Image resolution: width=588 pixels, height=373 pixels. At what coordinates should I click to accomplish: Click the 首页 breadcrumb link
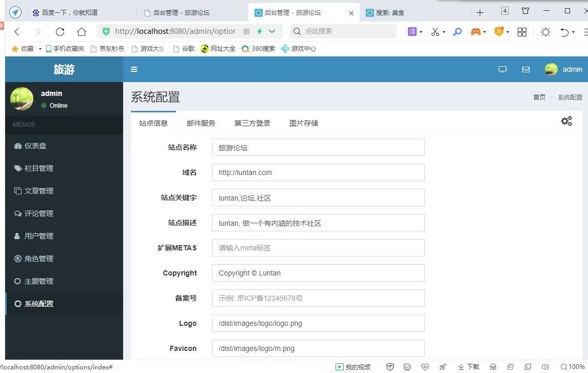click(x=539, y=97)
